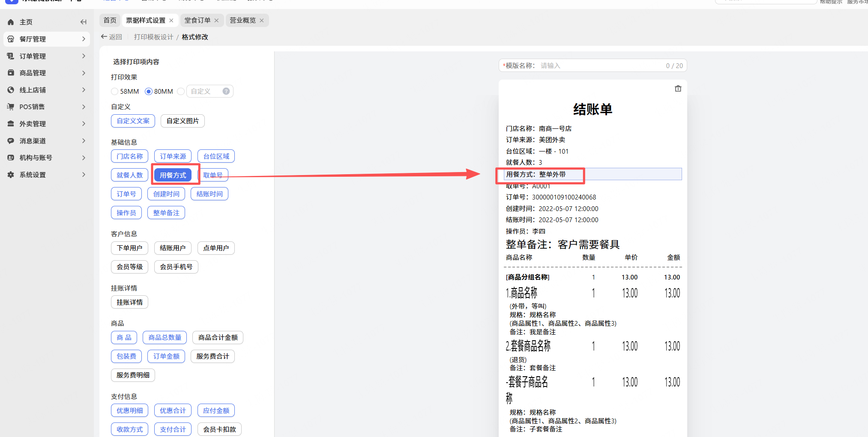This screenshot has height=437, width=868.
Task: Toggle the 订单来源 print item
Action: coord(173,157)
